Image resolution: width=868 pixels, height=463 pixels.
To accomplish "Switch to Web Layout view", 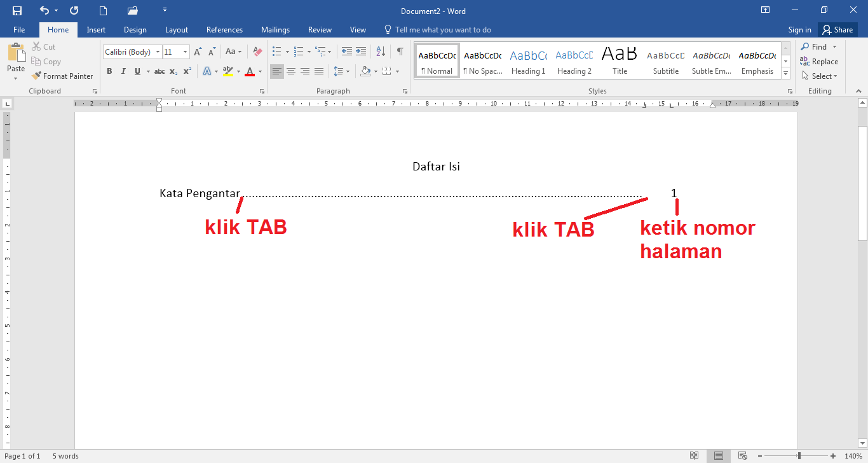I will [743, 456].
